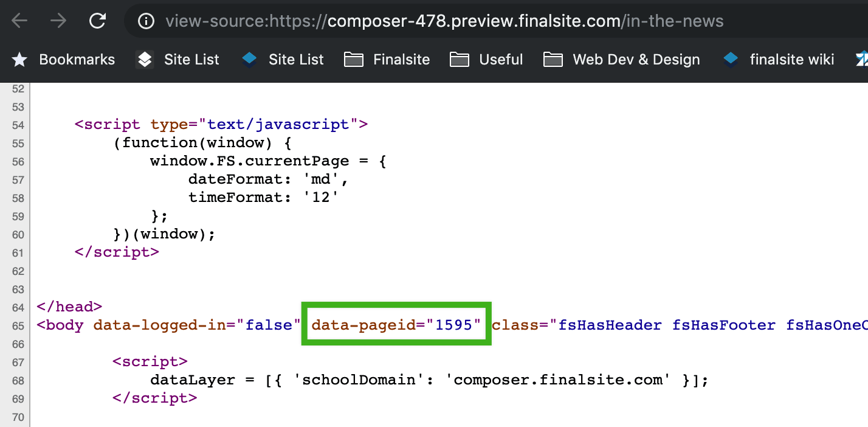Image resolution: width=868 pixels, height=427 pixels.
Task: Click the data-pageid="1595" attribute
Action: tap(396, 325)
